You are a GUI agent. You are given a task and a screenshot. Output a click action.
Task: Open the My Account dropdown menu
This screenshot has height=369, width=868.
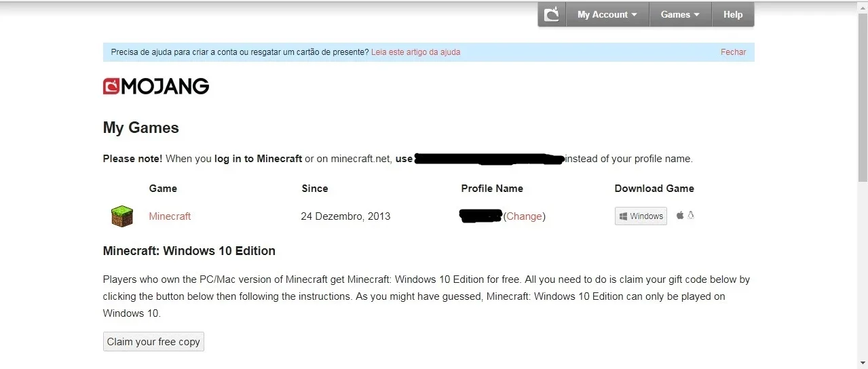coord(607,14)
